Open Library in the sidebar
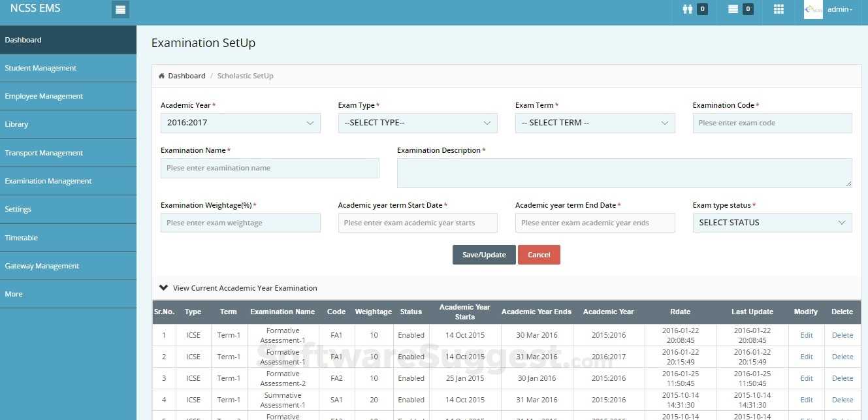This screenshot has width=868, height=420. tap(68, 124)
